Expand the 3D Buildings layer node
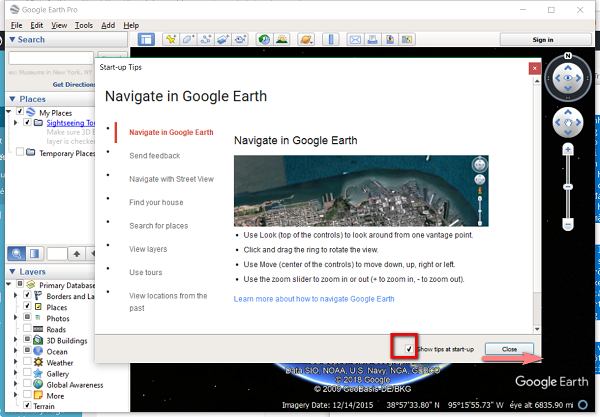600x417 pixels. pos(15,340)
